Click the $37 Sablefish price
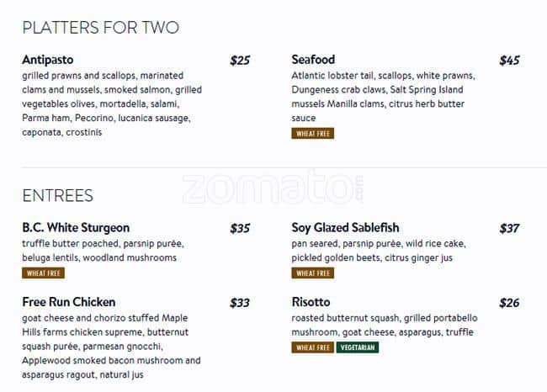547x392 pixels. pos(509,229)
